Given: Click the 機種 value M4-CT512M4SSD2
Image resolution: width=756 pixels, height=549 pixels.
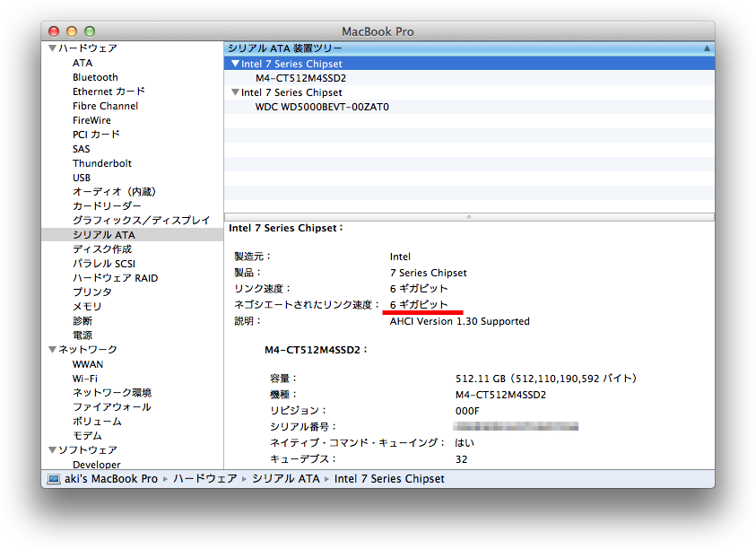Looking at the screenshot, I should 500,395.
